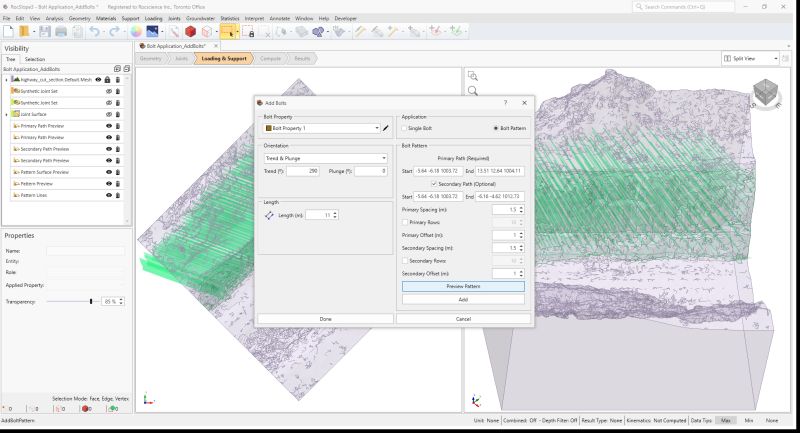
Task: Click the wireframe cube icon
Action: click(x=207, y=32)
